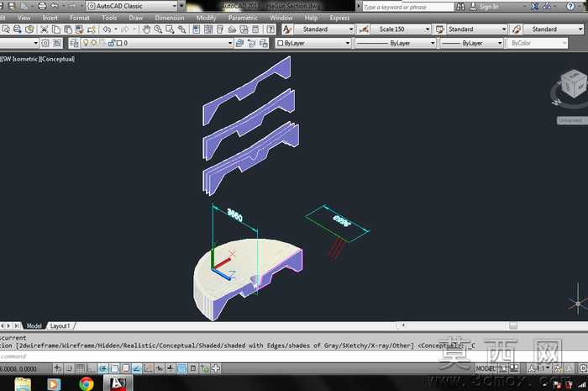Toggle Object Snap in status bar
Image resolution: width=588 pixels, height=391 pixels.
point(114,368)
